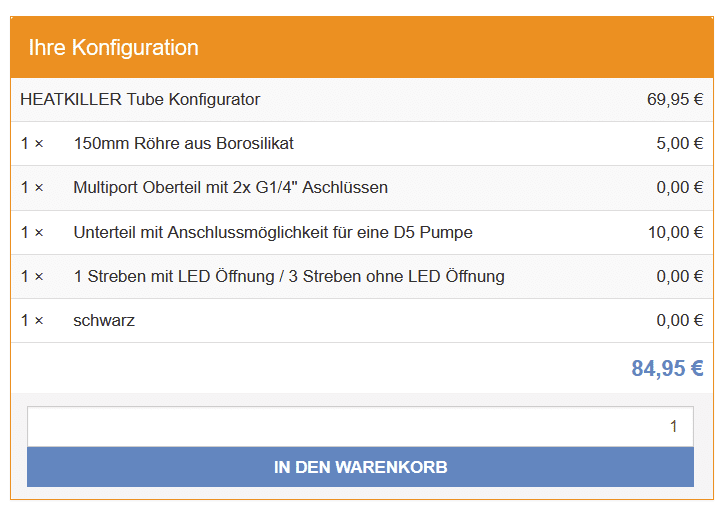The height and width of the screenshot is (513, 727).
Task: Select the Multiport Oberteil item text
Action: (230, 187)
